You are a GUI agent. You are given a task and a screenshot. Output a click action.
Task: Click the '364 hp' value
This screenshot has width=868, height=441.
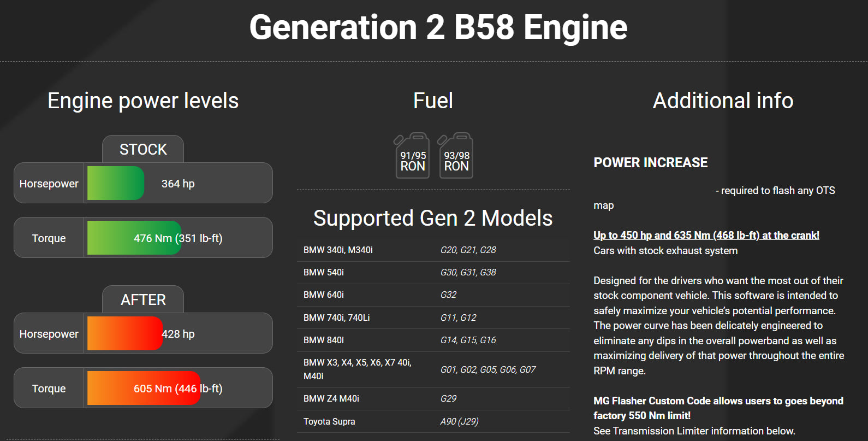(x=178, y=184)
